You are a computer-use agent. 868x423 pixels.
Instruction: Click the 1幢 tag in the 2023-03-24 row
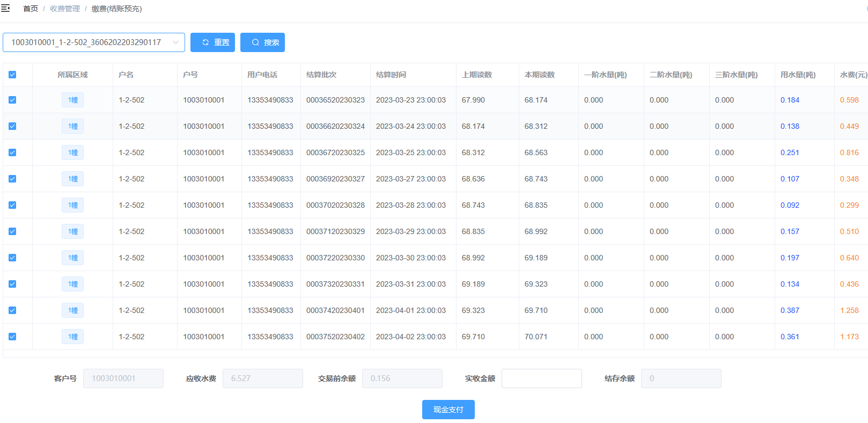72,126
